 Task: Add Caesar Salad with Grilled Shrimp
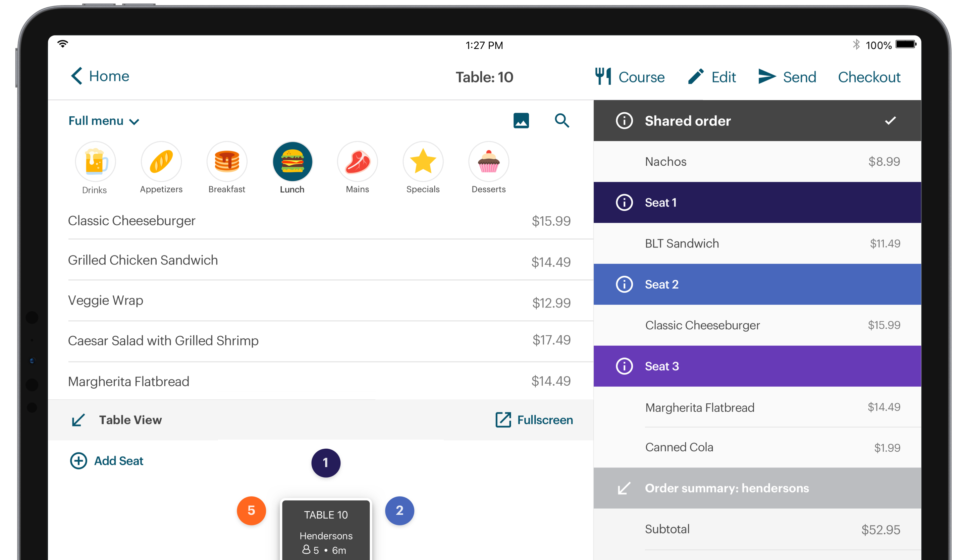tap(320, 341)
